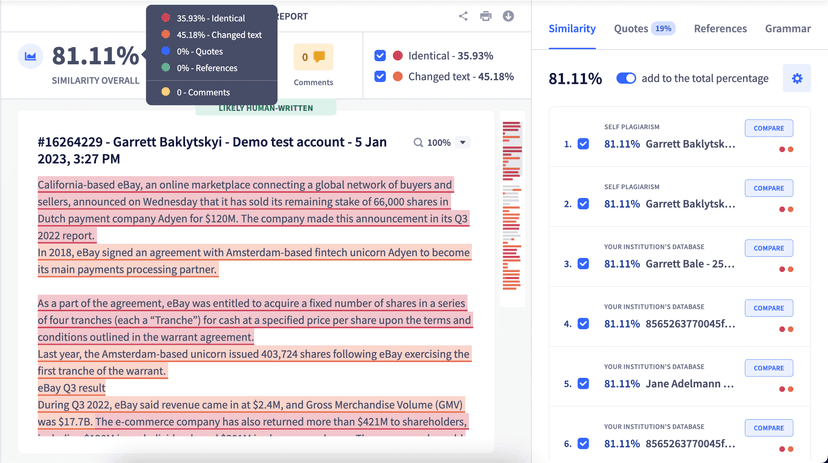Click the orange Changed text color dot
Viewport: 828px width, 463px height.
[x=398, y=77]
